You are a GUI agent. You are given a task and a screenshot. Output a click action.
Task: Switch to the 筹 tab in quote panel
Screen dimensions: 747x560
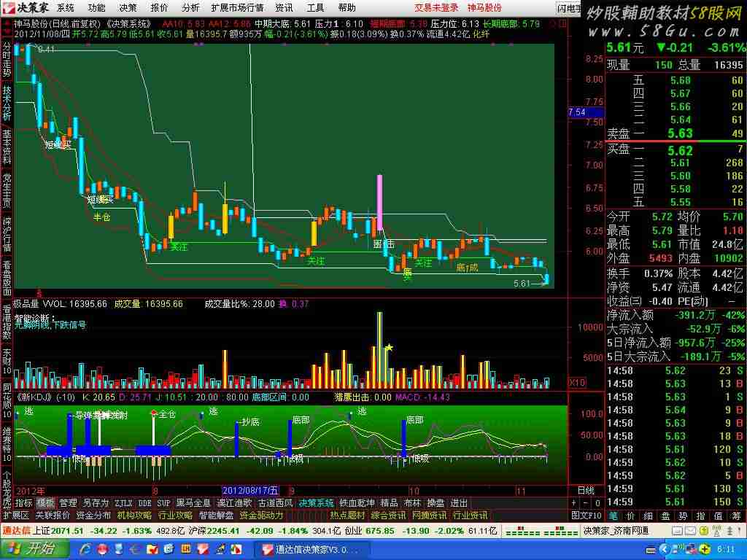737,516
